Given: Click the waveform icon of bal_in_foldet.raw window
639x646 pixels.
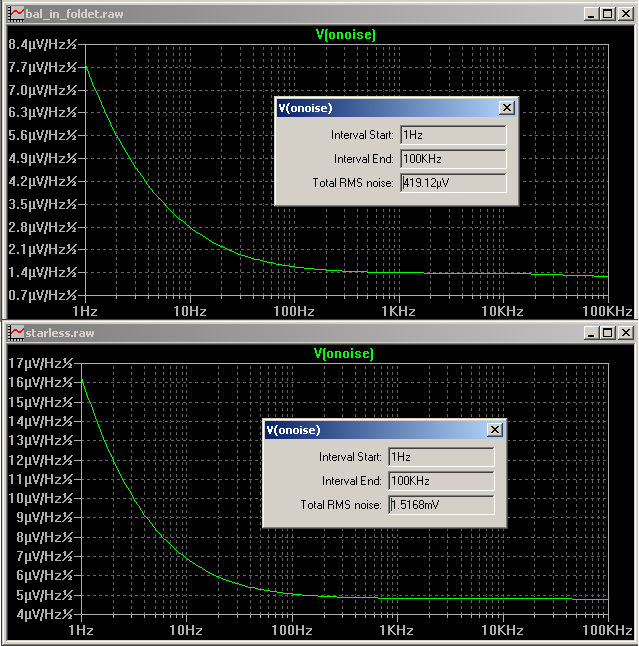Looking at the screenshot, I should (x=16, y=14).
